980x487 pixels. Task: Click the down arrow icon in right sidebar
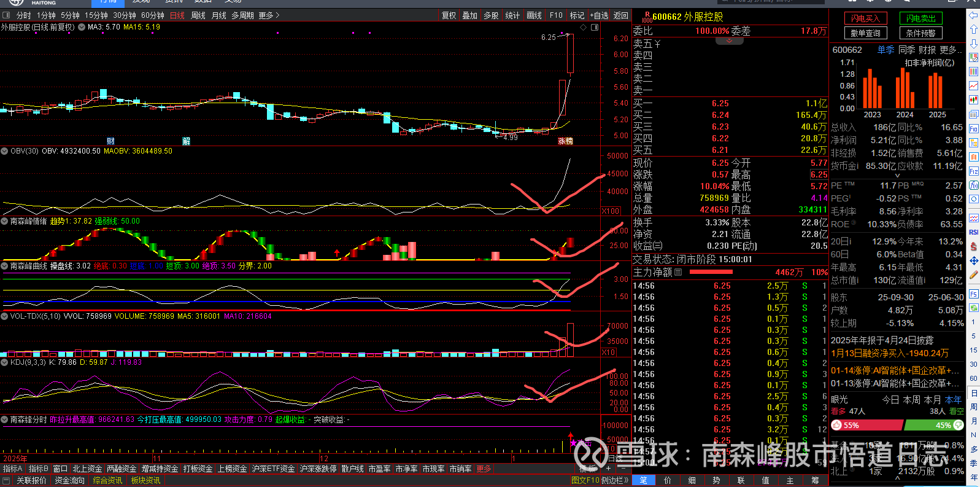pos(973,44)
